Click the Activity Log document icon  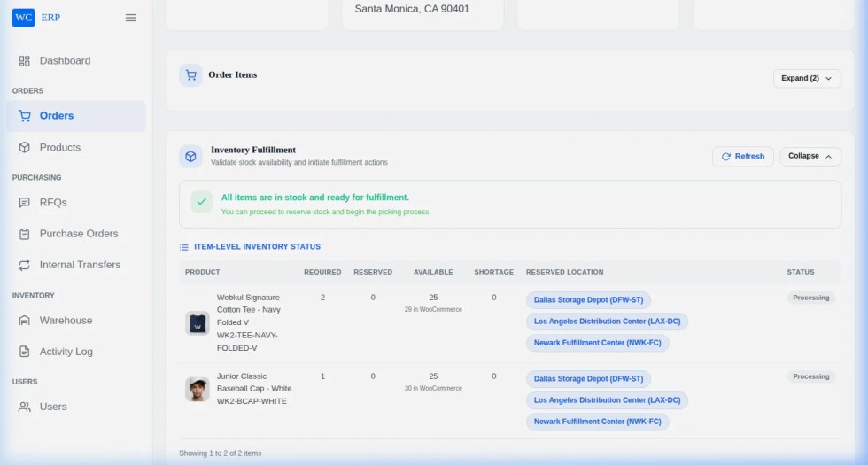tap(25, 351)
